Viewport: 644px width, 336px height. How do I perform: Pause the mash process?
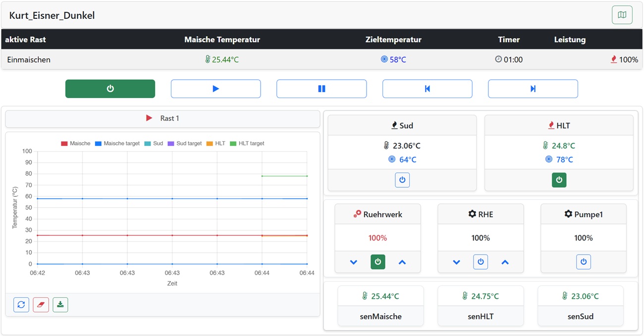tap(322, 89)
